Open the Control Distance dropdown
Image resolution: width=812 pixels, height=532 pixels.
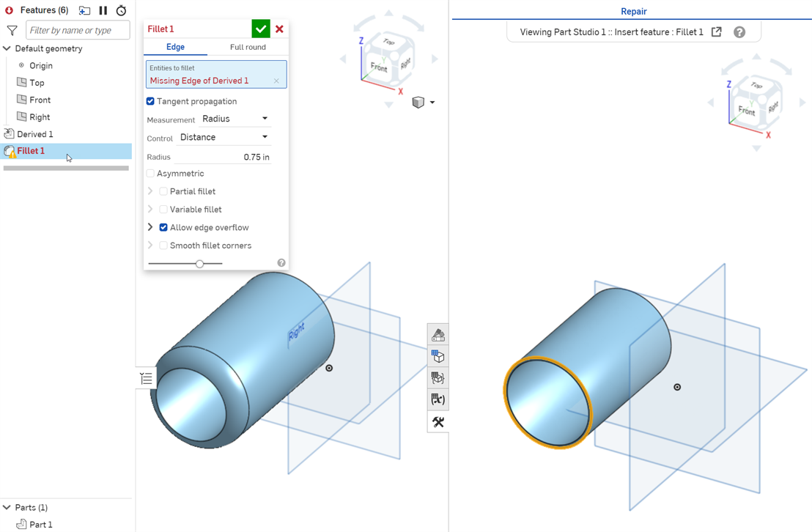pos(224,137)
